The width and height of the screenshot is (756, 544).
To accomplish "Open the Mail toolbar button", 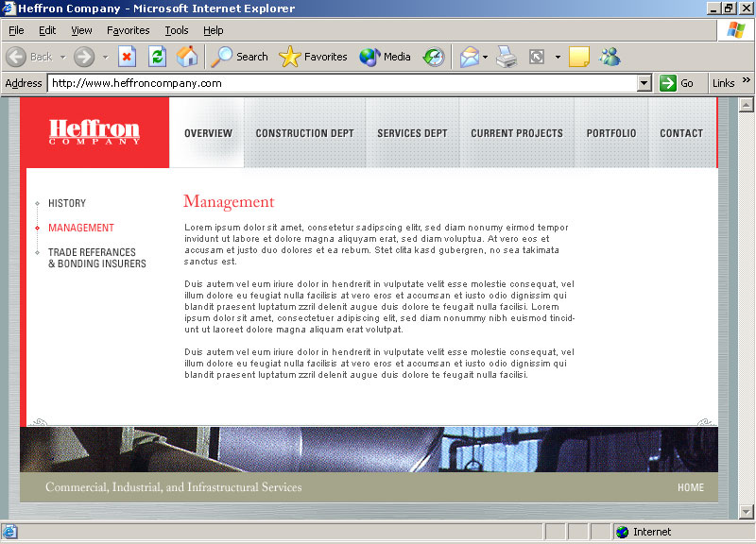I will 470,57.
